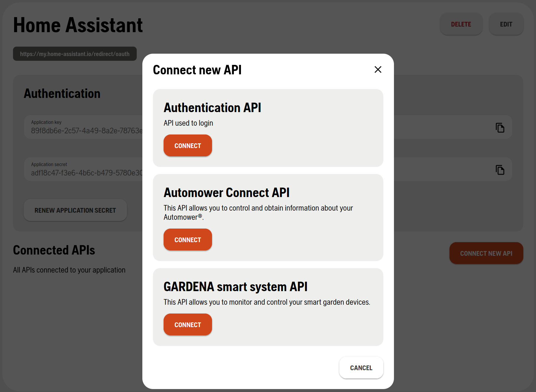Click the my.home-assistant.io redirect URL chip

[x=74, y=54]
